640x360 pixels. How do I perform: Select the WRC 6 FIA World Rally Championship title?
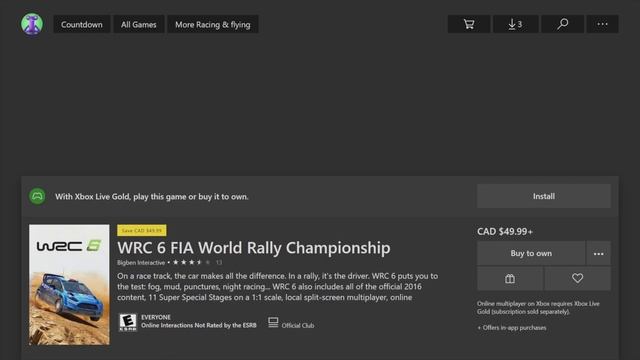pos(254,248)
